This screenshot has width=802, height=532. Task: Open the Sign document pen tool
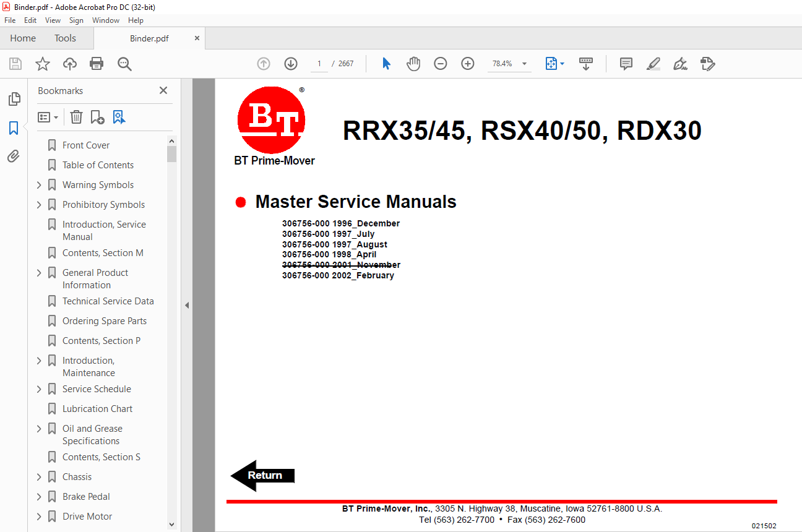point(681,64)
